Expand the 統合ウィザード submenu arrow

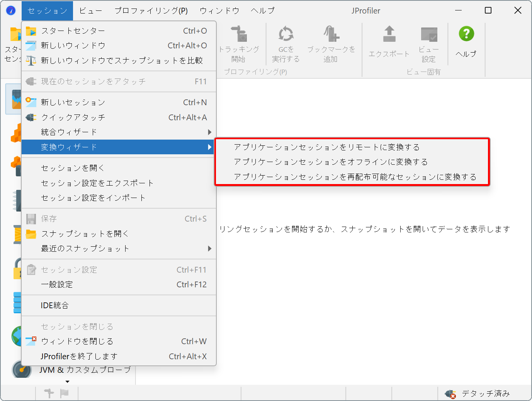click(x=210, y=132)
